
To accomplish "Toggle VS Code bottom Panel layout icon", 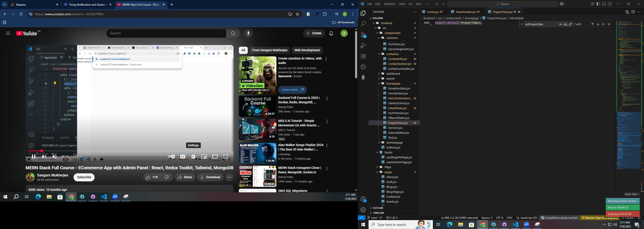I will pos(604,4).
